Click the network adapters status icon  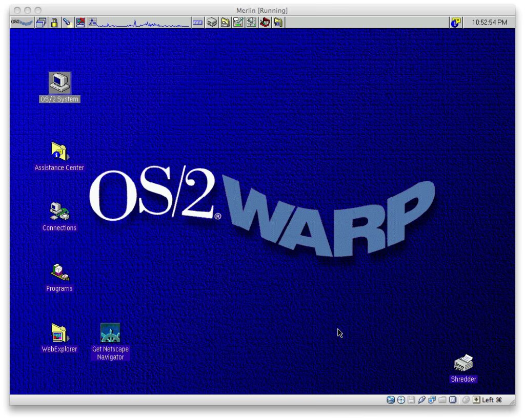(x=432, y=400)
